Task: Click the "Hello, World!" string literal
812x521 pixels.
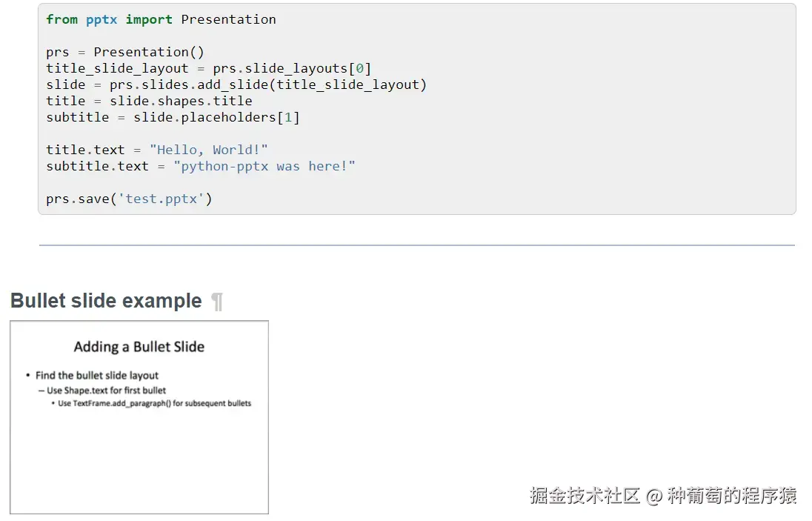Action: (208, 150)
